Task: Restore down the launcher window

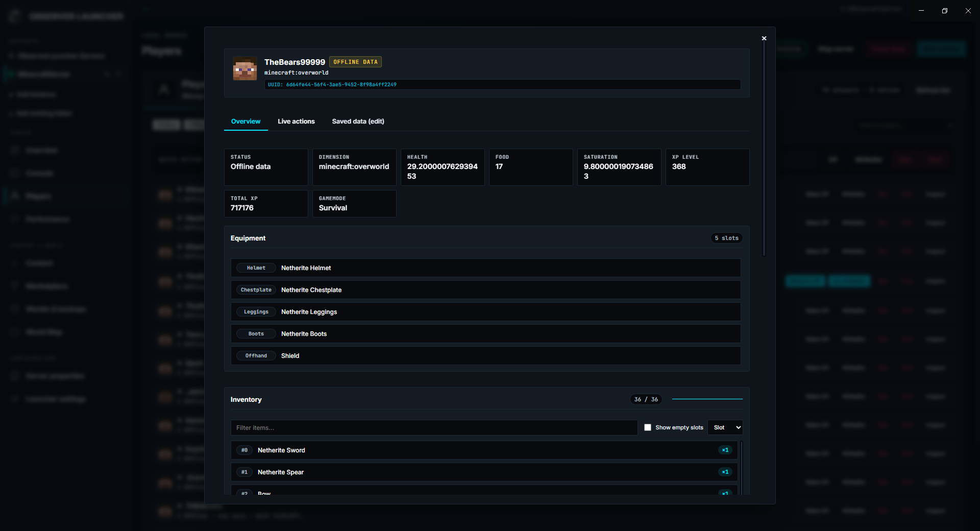Action: click(945, 11)
